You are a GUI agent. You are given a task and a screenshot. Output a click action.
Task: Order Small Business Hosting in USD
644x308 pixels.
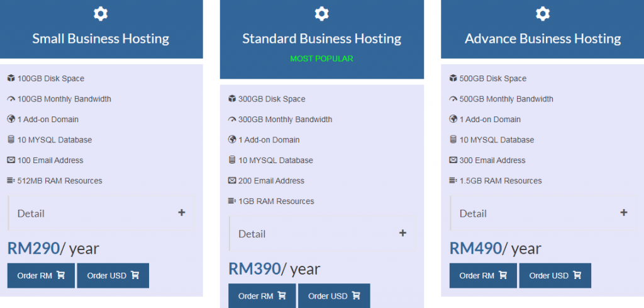click(113, 275)
